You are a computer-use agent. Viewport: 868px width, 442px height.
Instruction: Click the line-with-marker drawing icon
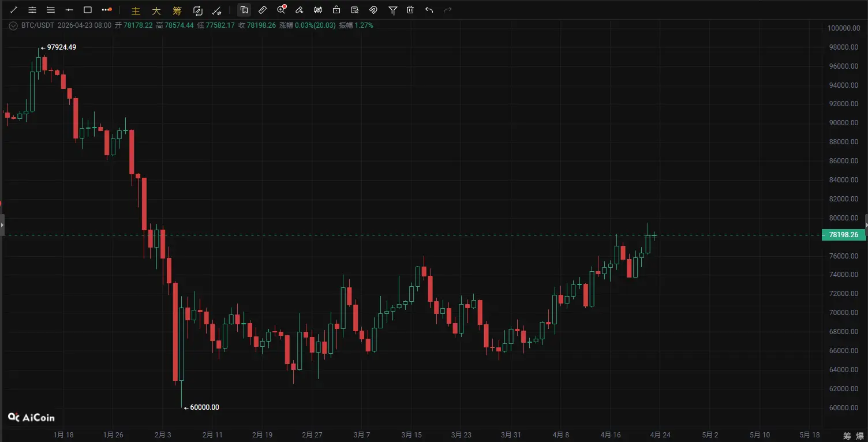coord(216,10)
